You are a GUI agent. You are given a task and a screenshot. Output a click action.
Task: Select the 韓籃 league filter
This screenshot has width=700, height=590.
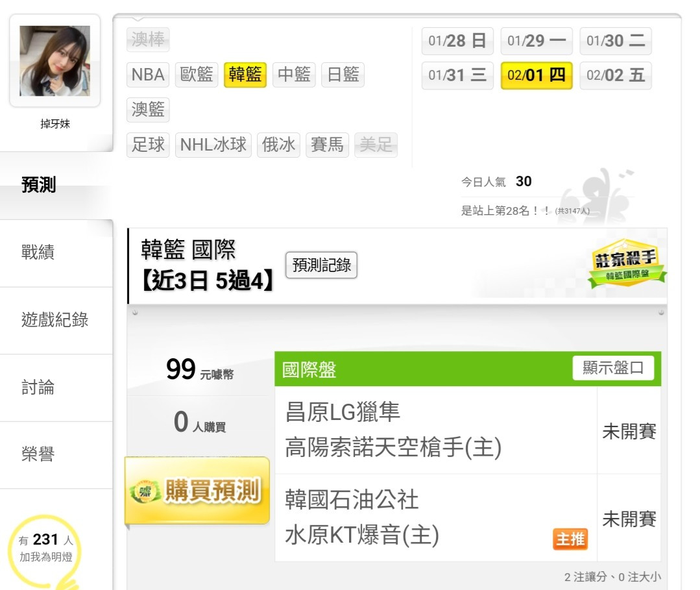pyautogui.click(x=245, y=74)
